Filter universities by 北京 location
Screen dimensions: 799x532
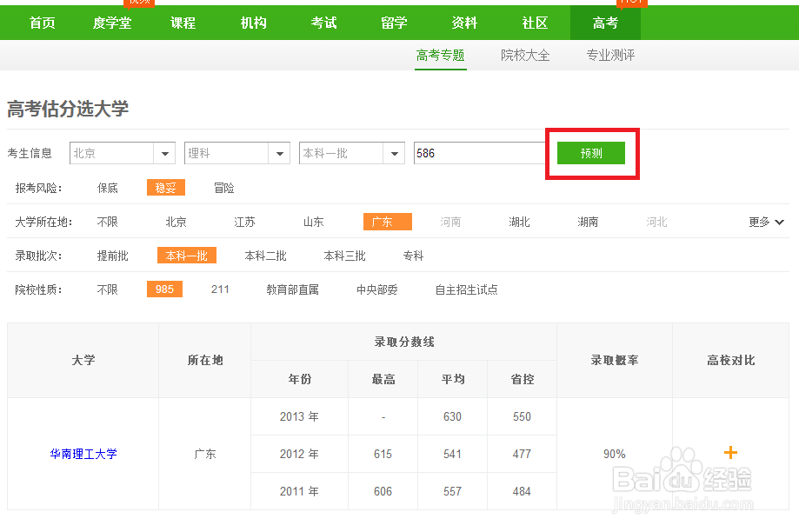click(x=176, y=223)
